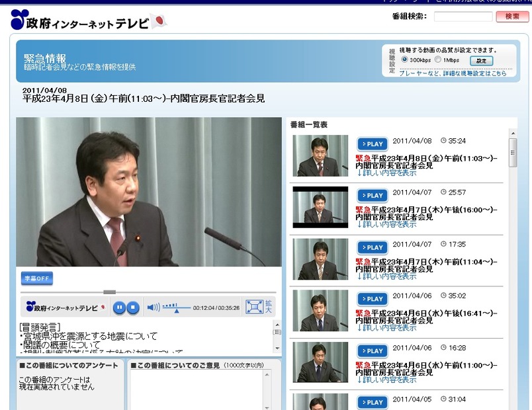Screen dimensions: 532x410
Task: Open thumbnail of the 17:35 program
Action: 320,259
